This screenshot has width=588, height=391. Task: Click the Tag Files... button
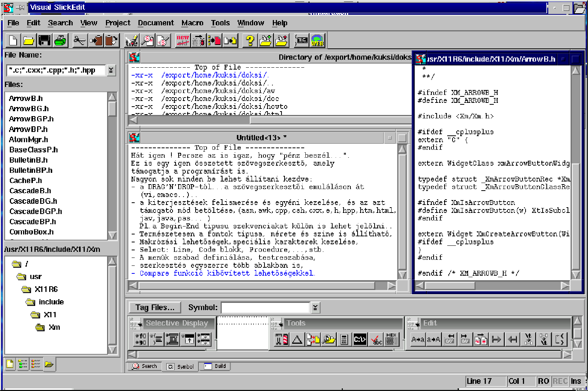point(155,307)
